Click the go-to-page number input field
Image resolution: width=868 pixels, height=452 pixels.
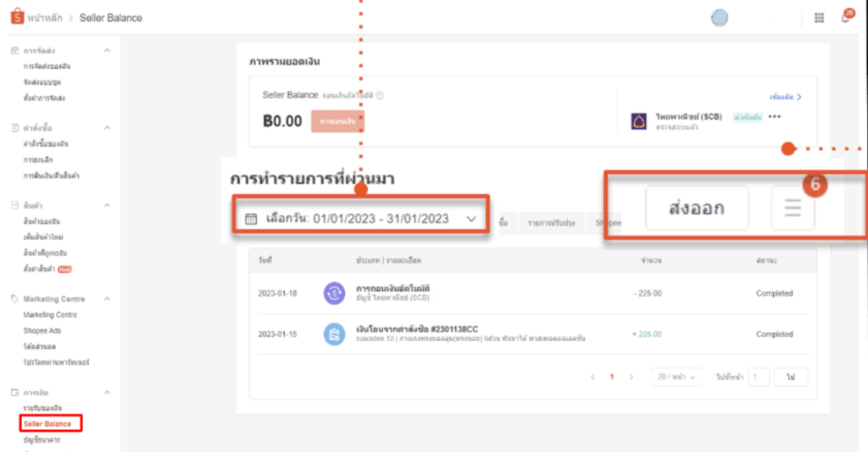click(759, 377)
